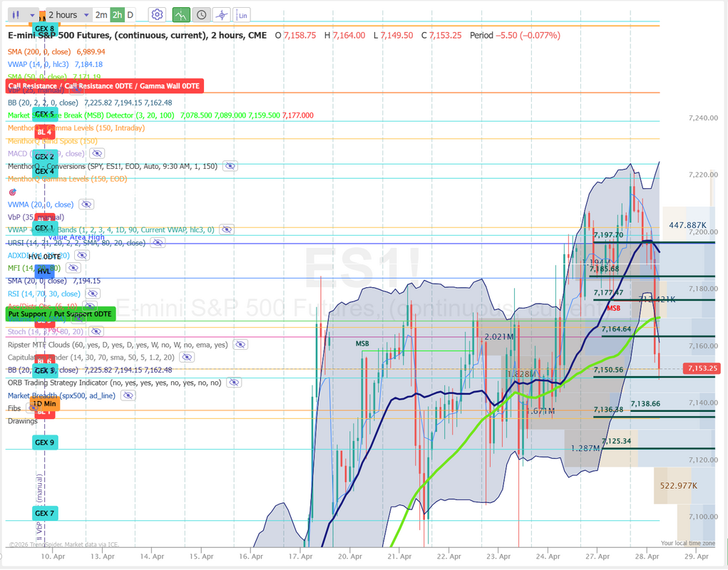Toggle Ripster MTF Clouds eye icon
This screenshot has height=570, width=728.
coord(240,345)
